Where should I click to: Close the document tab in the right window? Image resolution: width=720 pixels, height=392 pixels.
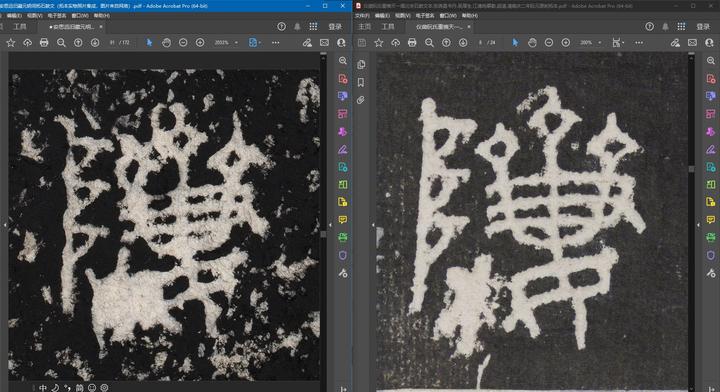pos(469,27)
